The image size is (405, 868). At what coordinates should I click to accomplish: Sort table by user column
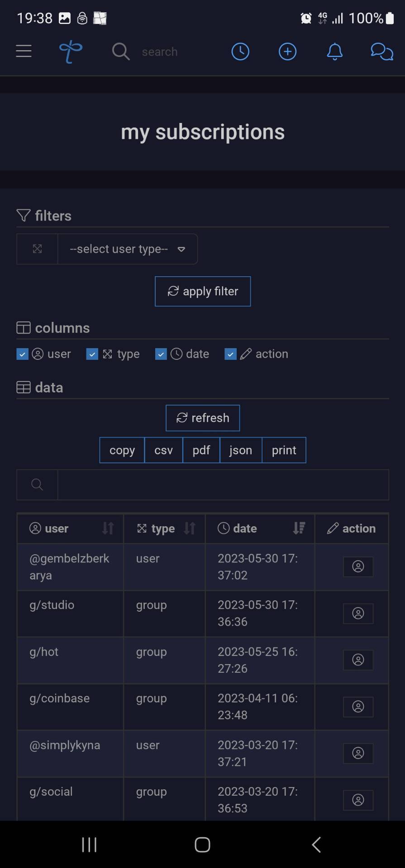70,528
